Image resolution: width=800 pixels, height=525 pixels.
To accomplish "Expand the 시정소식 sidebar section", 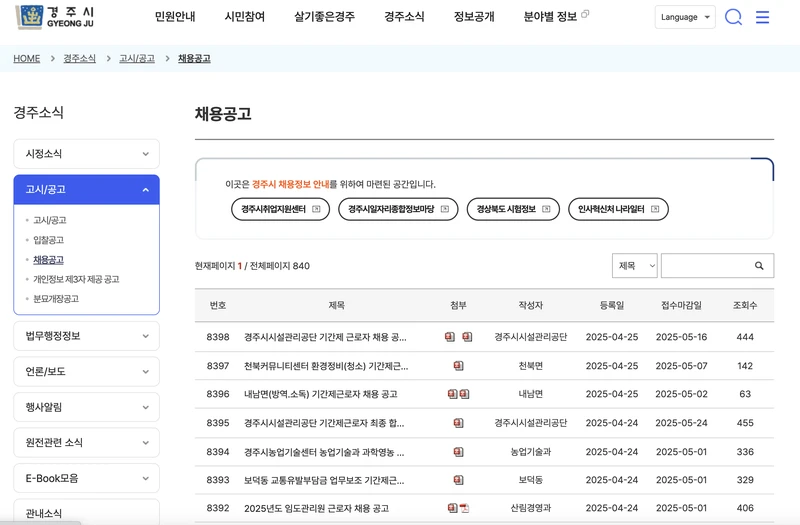I will [87, 154].
